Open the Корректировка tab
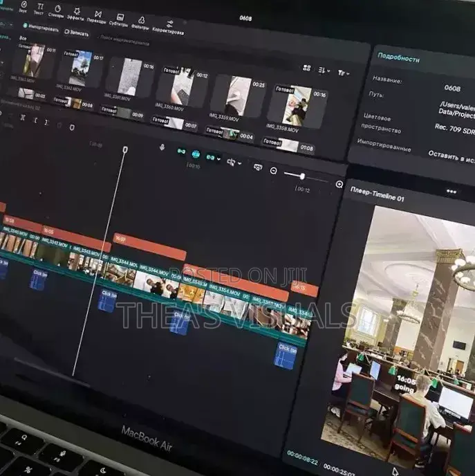The image size is (475, 476). click(x=169, y=28)
